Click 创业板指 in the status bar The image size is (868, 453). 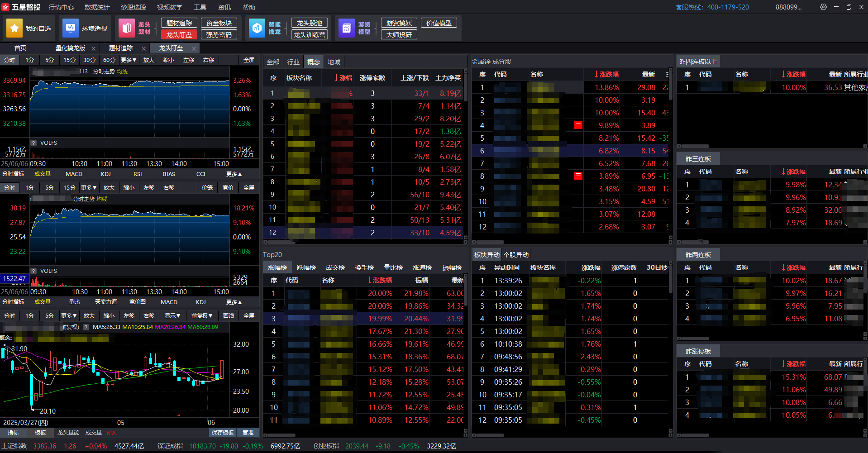[x=326, y=446]
